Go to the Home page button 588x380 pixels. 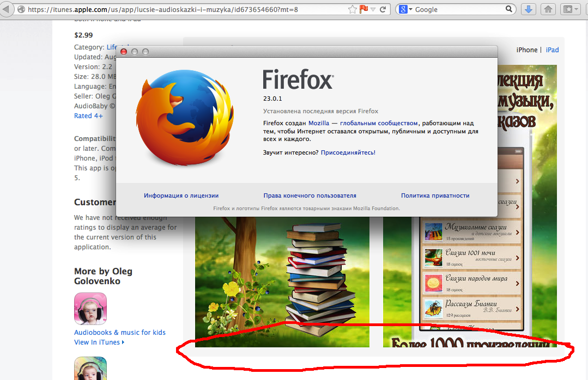pyautogui.click(x=548, y=9)
